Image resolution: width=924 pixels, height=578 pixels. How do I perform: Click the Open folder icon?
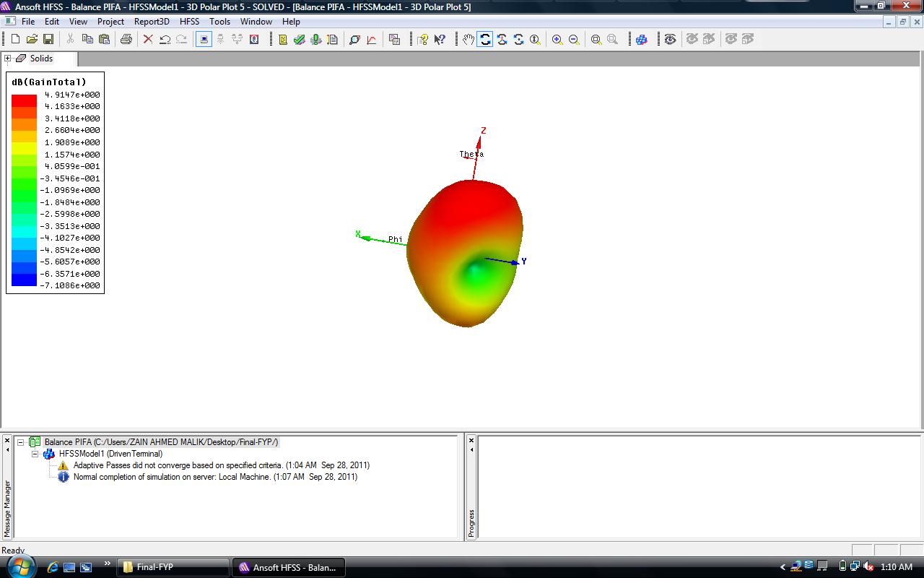(32, 39)
